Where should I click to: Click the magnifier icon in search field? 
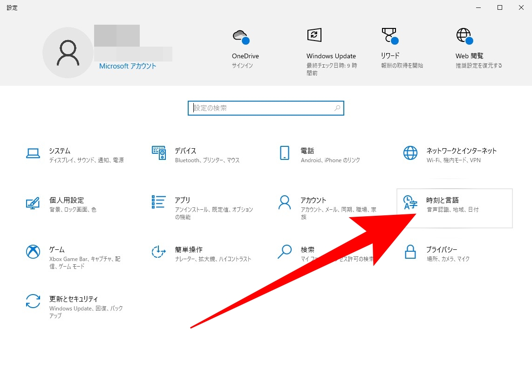(x=337, y=108)
